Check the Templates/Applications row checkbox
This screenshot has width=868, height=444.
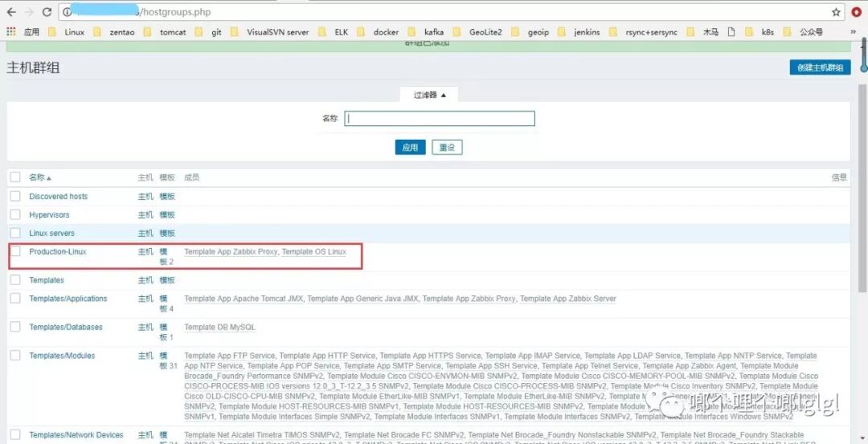[15, 298]
